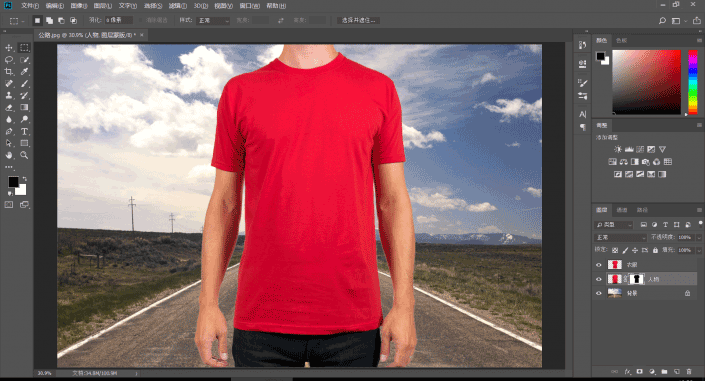Screen dimensions: 705x381
Task: Click the 'Select and Mask' (选择并遮住) button
Action: click(x=358, y=20)
